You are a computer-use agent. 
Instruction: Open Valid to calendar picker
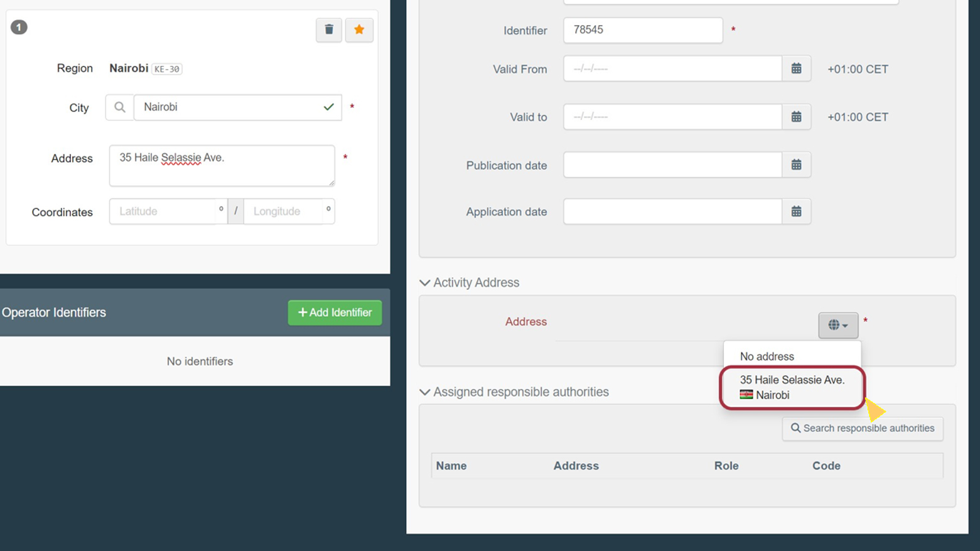796,117
